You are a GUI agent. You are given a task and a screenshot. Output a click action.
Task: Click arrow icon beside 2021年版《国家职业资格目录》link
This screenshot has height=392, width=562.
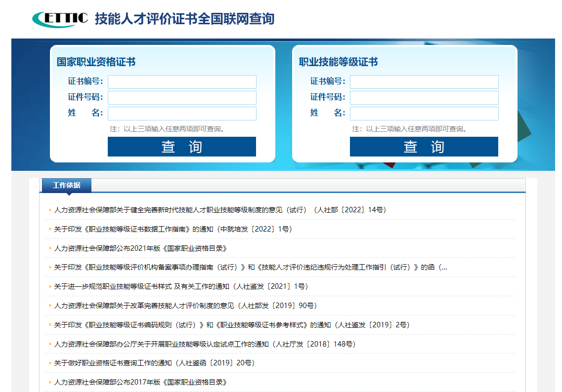click(x=49, y=248)
